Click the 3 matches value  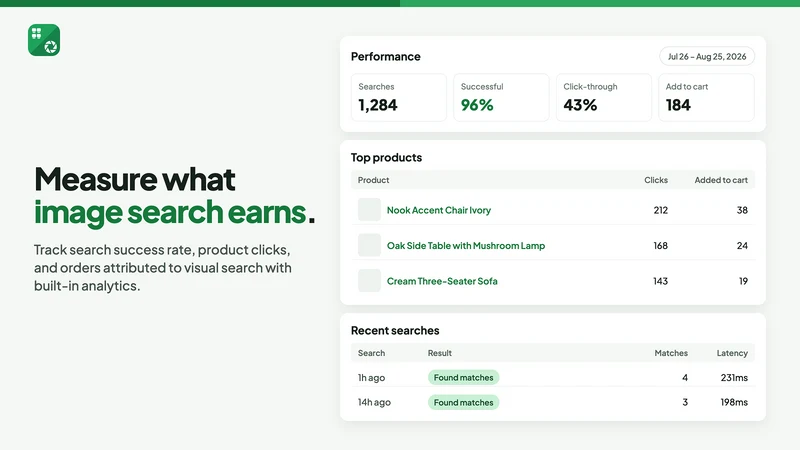pos(685,402)
